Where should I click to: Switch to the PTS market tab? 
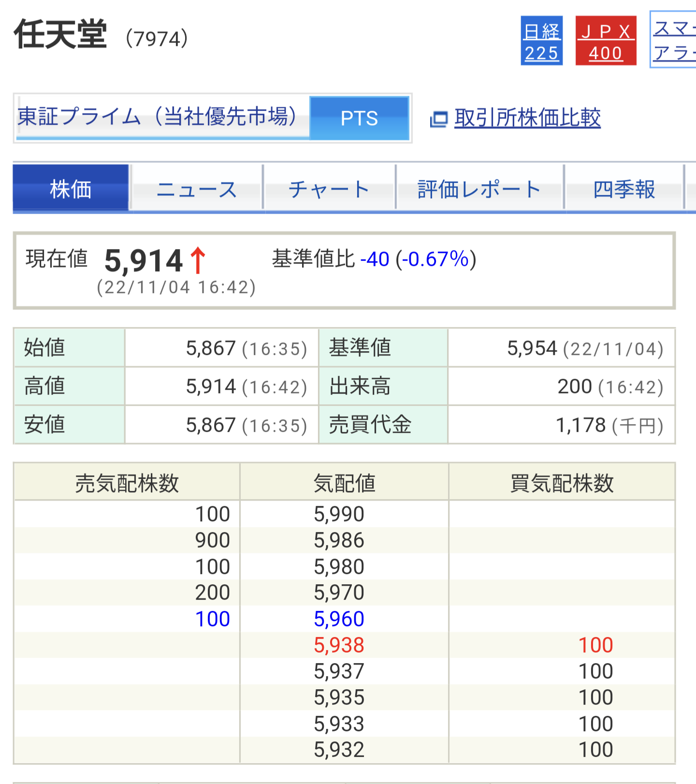(359, 118)
